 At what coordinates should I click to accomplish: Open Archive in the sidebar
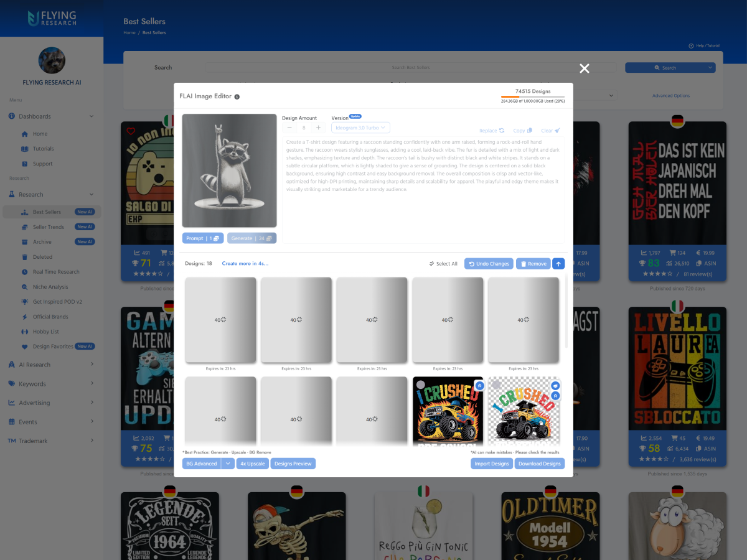(52, 242)
